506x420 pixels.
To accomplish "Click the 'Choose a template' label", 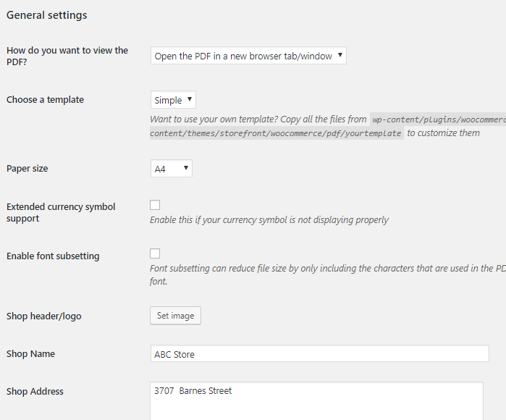I will click(x=45, y=100).
